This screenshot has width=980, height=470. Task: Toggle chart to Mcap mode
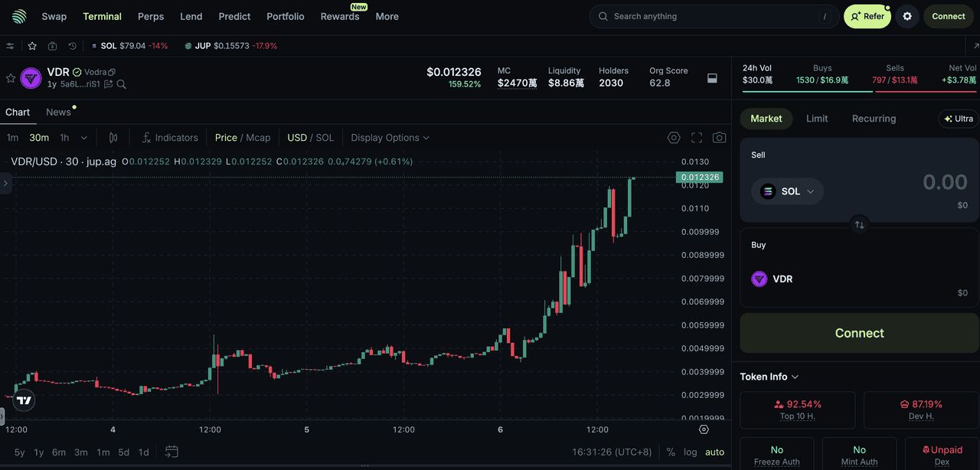(x=258, y=138)
